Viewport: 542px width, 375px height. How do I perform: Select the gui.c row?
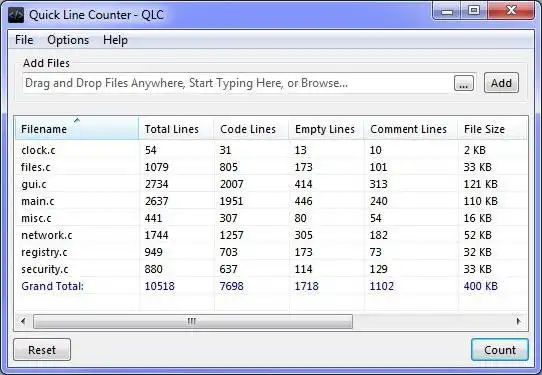coord(271,184)
